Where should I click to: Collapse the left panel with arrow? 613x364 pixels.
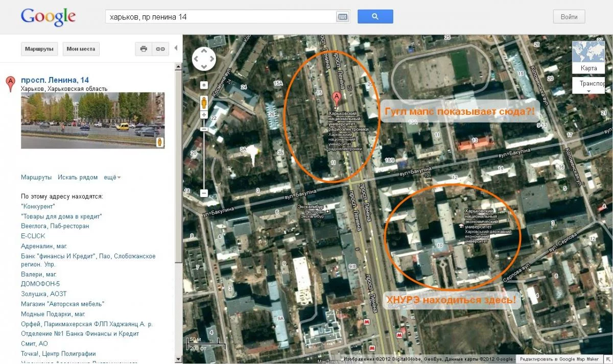point(176,48)
